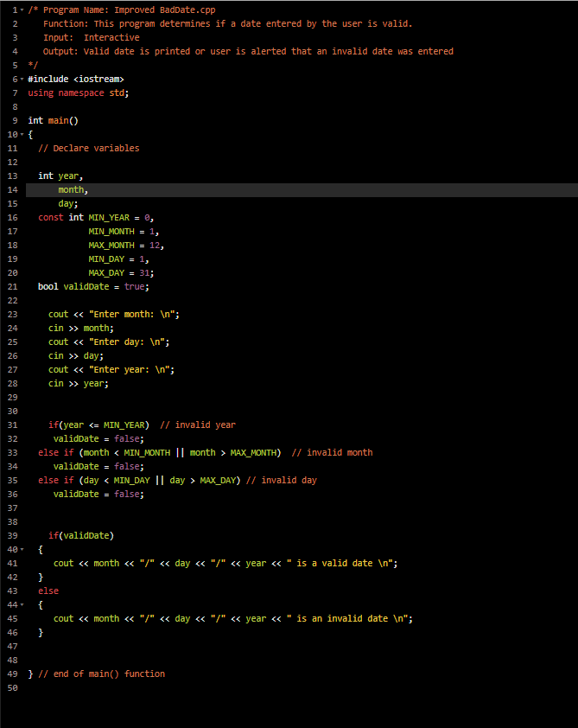Viewport: 578px width, 728px height.
Task: Click line number 21 in the gutter
Action: tap(12, 286)
